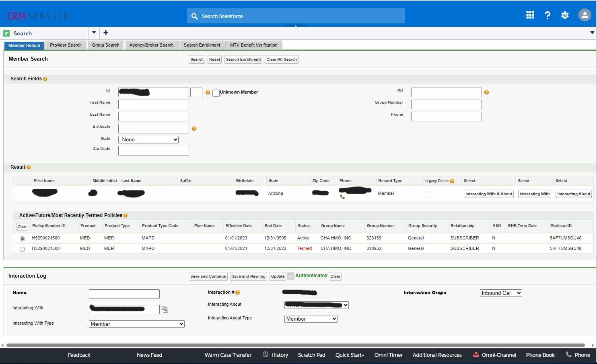Click help icon beside Birthdate field
Image resolution: width=597 pixels, height=364 pixels.
click(194, 129)
